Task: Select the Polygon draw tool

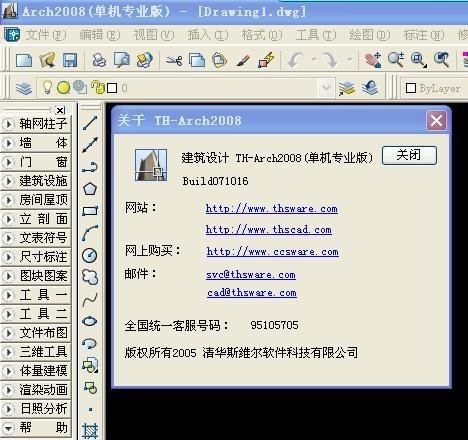Action: (x=90, y=189)
